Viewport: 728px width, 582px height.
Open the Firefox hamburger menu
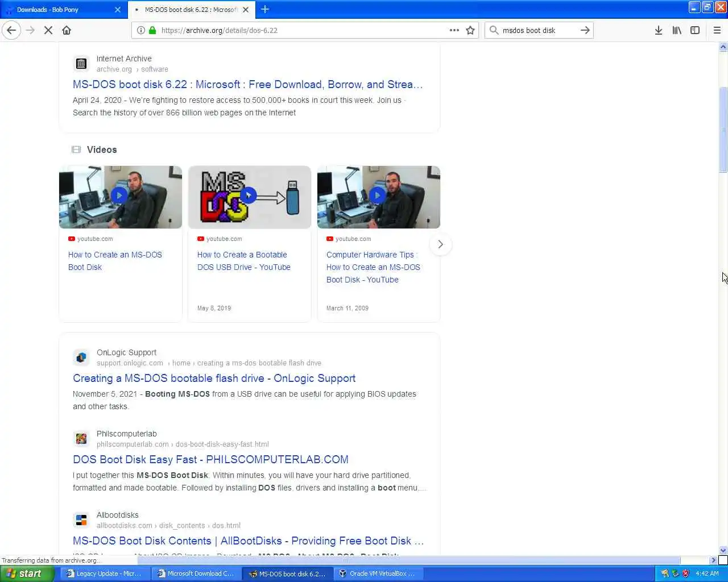[717, 30]
